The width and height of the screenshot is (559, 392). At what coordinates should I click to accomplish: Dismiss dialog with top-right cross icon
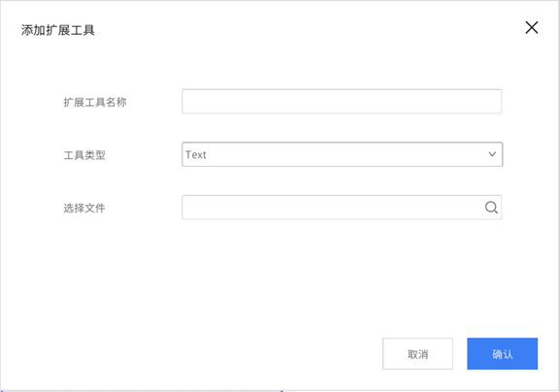tap(532, 27)
